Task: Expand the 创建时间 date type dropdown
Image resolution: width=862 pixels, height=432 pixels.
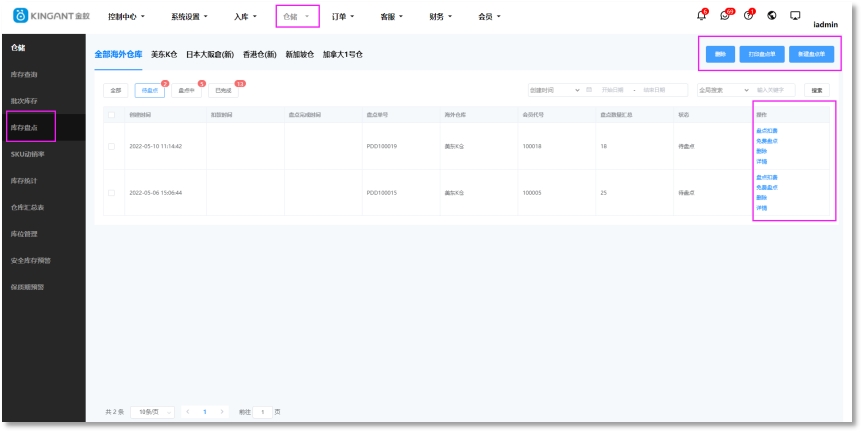Action: coord(555,90)
